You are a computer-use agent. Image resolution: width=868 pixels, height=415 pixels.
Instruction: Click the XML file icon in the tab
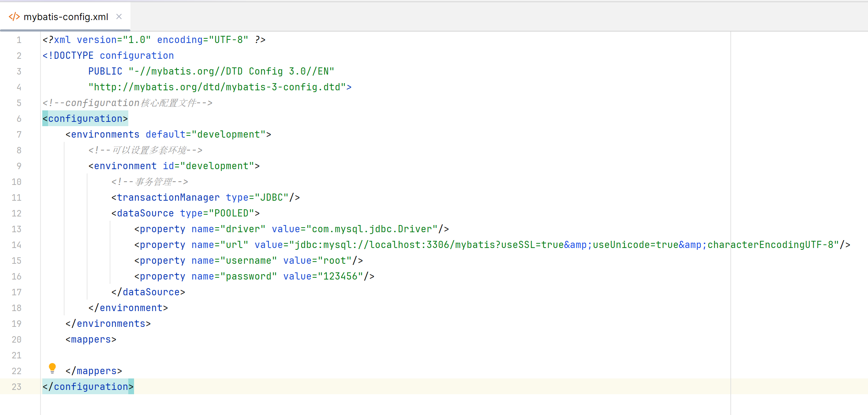point(14,17)
